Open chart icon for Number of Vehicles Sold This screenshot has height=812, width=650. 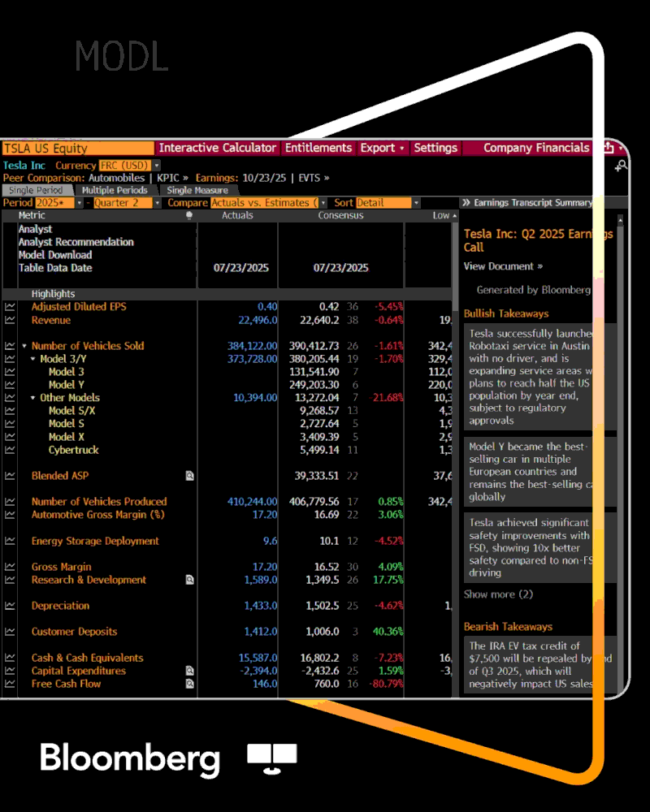(x=10, y=346)
